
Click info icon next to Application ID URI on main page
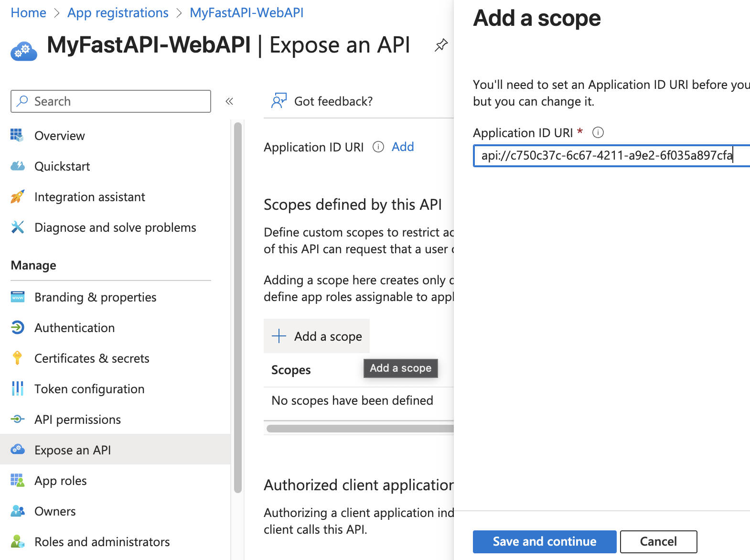pos(378,147)
